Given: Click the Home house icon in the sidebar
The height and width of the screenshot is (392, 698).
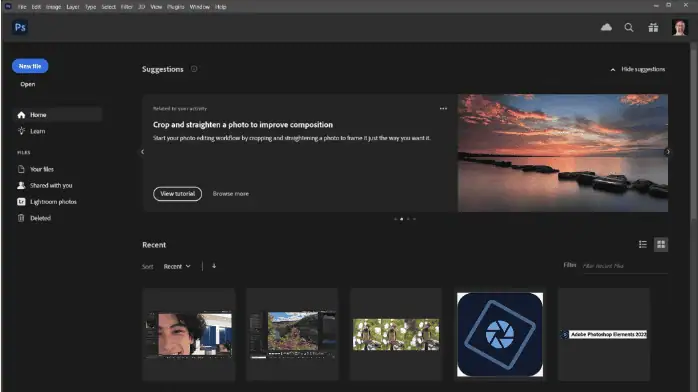Looking at the screenshot, I should click(21, 115).
